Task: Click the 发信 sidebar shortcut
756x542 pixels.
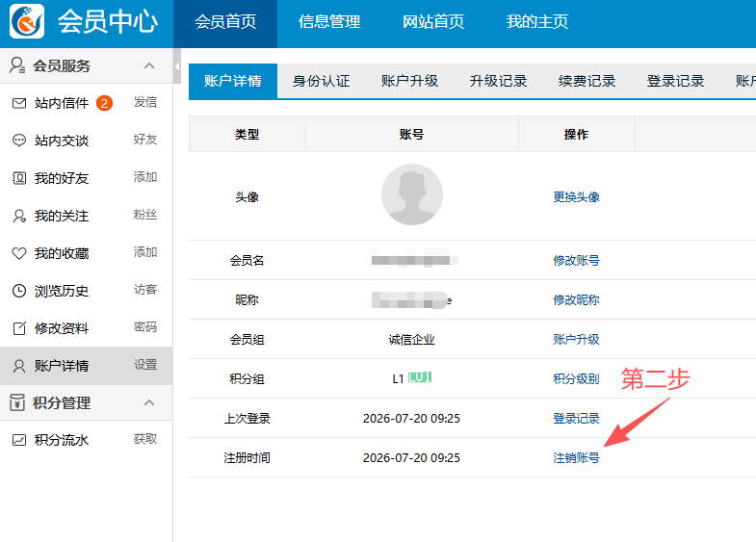Action: [145, 102]
